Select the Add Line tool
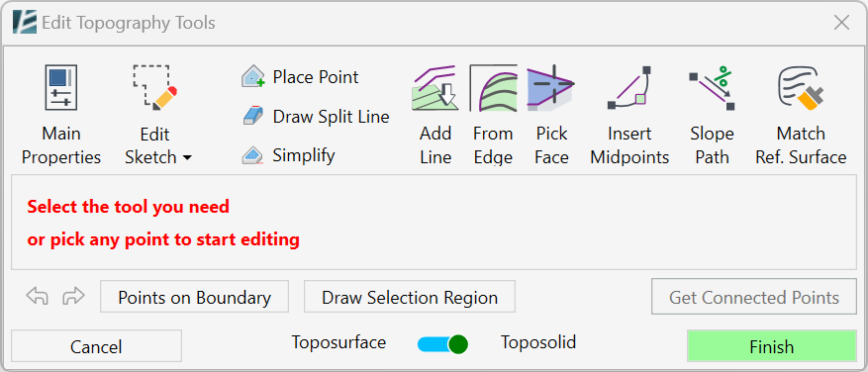868x372 pixels. click(435, 116)
